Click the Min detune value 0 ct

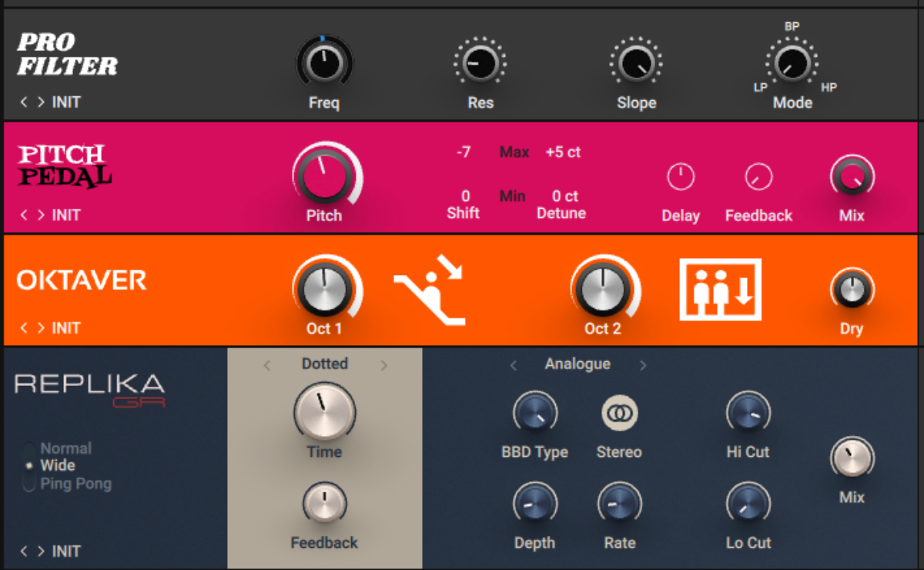pyautogui.click(x=565, y=196)
